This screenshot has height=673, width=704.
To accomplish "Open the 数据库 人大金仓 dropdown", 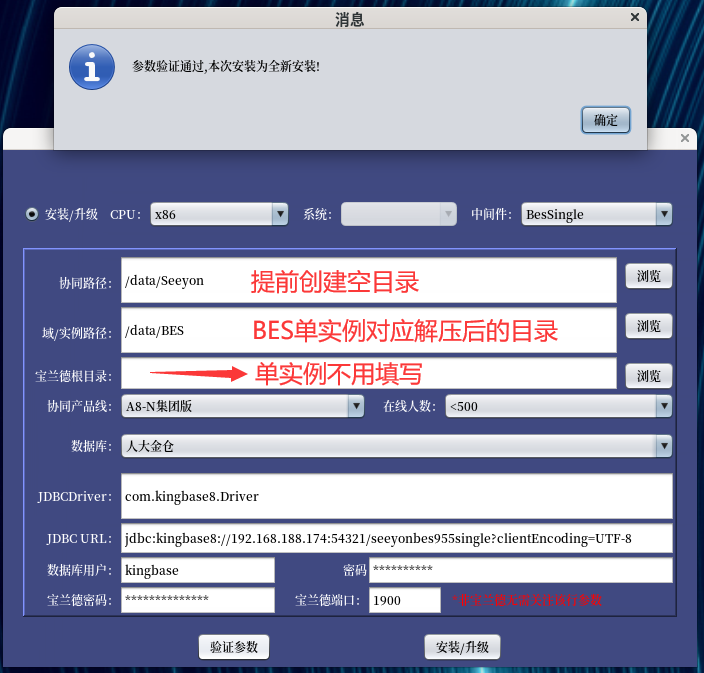I will click(397, 446).
